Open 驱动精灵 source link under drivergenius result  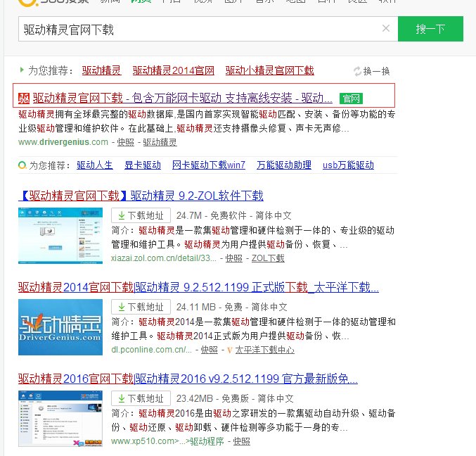(160, 142)
